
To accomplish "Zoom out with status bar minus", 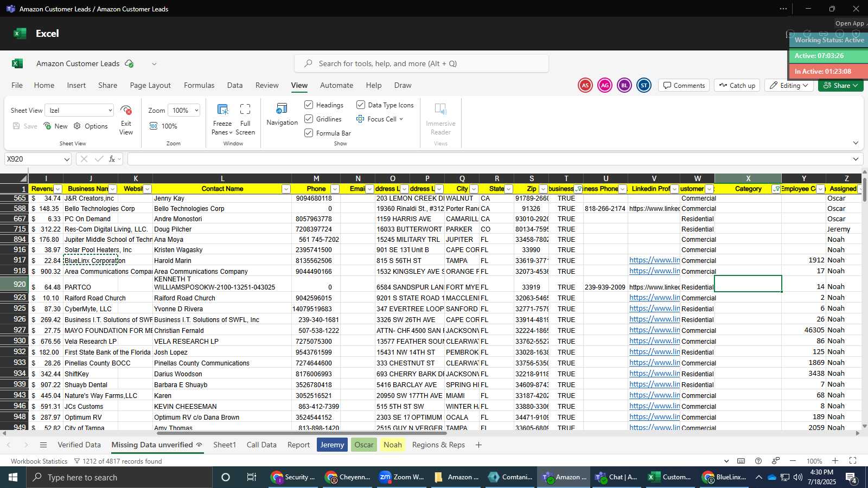I will coord(793,461).
